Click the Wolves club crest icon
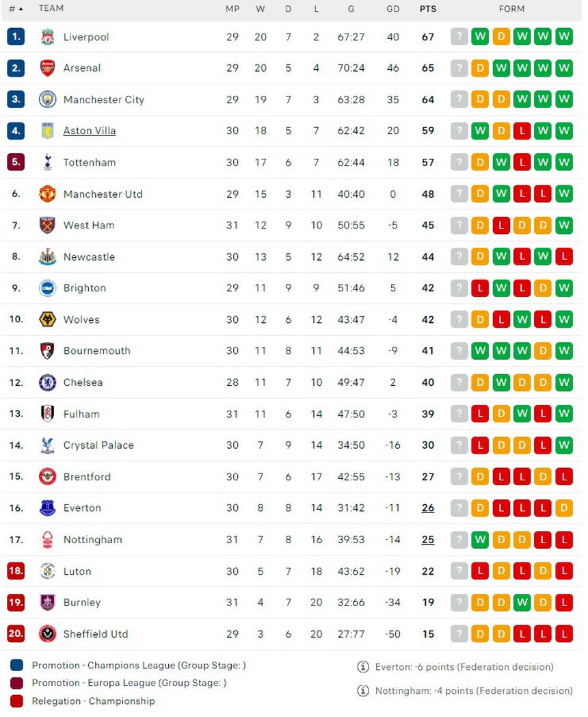588x717 pixels. pos(47,320)
